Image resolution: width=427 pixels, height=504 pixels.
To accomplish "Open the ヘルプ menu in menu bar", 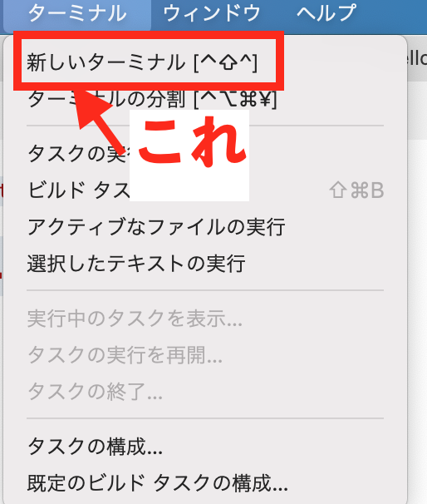I will [326, 13].
